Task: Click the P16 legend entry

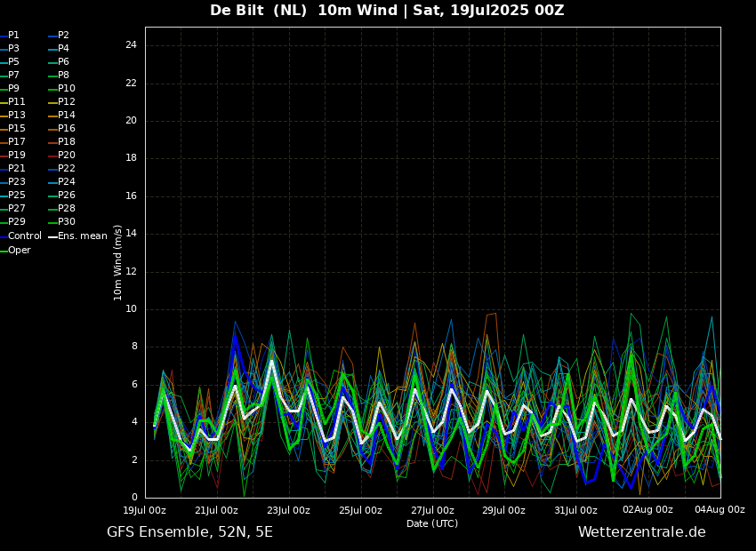Action: coord(66,129)
